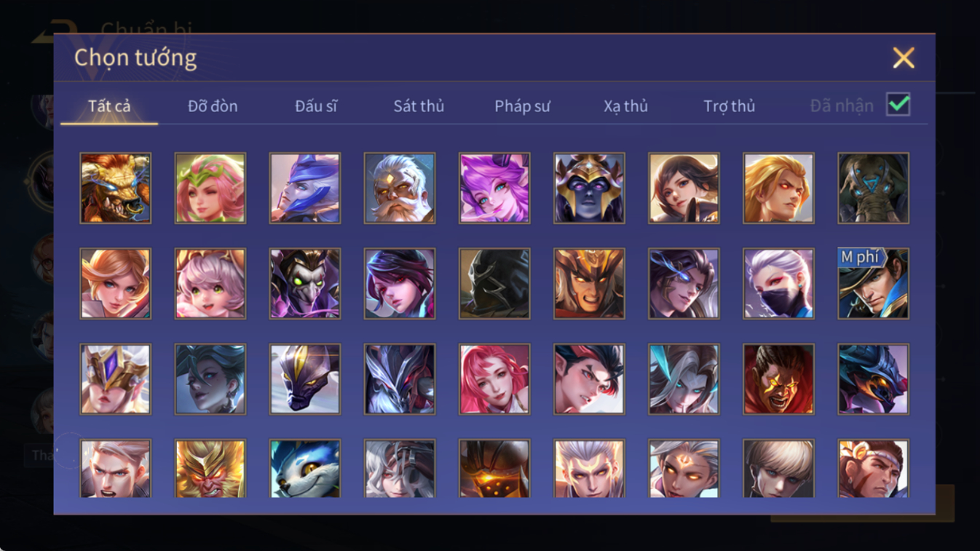Choose the dark hooded shadow hero
The width and height of the screenshot is (980, 551).
point(494,283)
